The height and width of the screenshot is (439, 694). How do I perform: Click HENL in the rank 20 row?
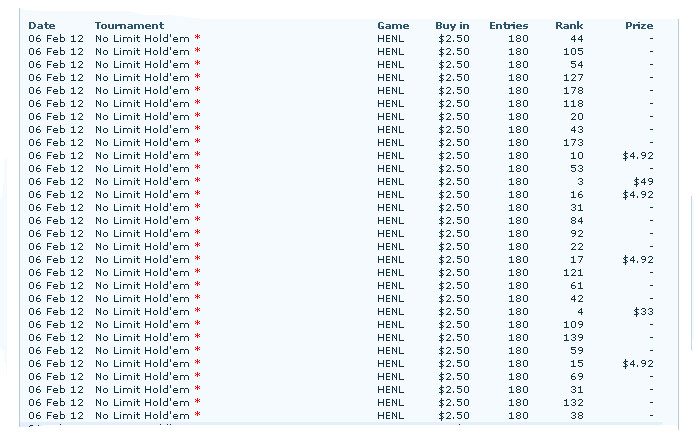pyautogui.click(x=390, y=116)
